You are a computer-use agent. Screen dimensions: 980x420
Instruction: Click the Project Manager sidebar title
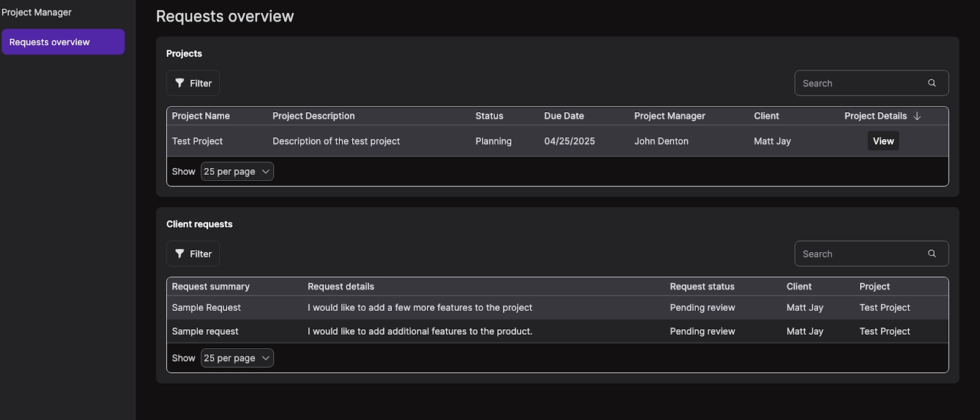(37, 12)
